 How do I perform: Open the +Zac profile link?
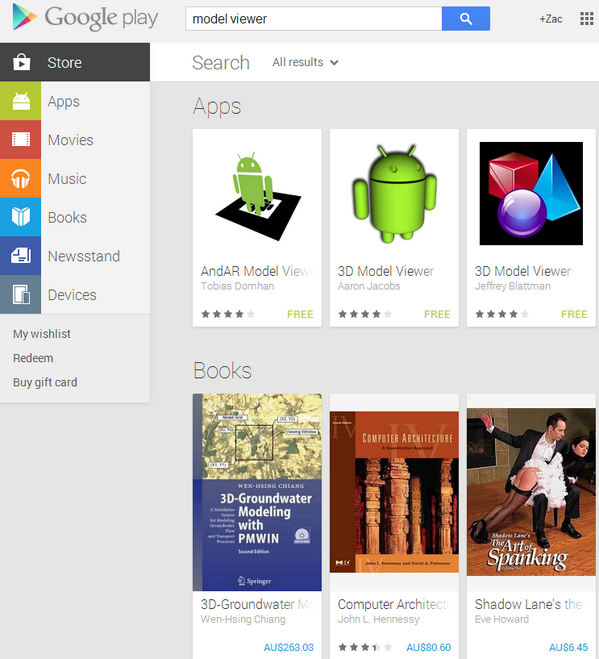[551, 19]
